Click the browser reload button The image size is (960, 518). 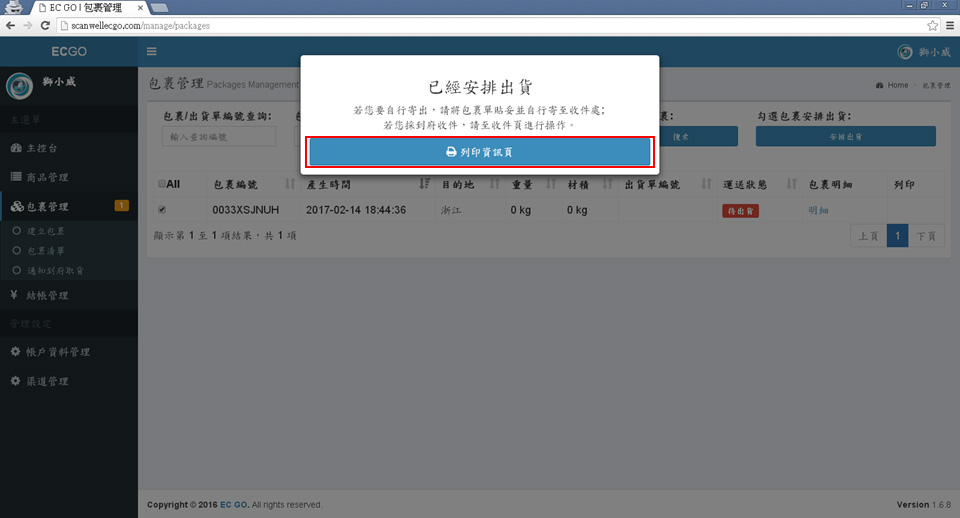[45, 25]
